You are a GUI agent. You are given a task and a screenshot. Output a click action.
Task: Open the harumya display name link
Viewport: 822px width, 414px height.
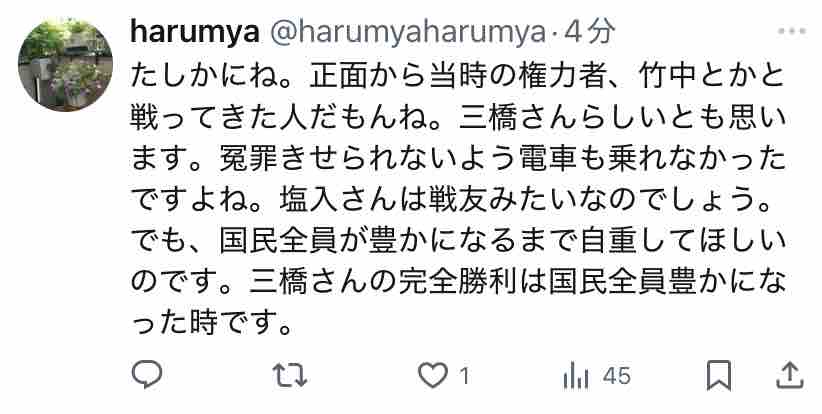point(194,32)
